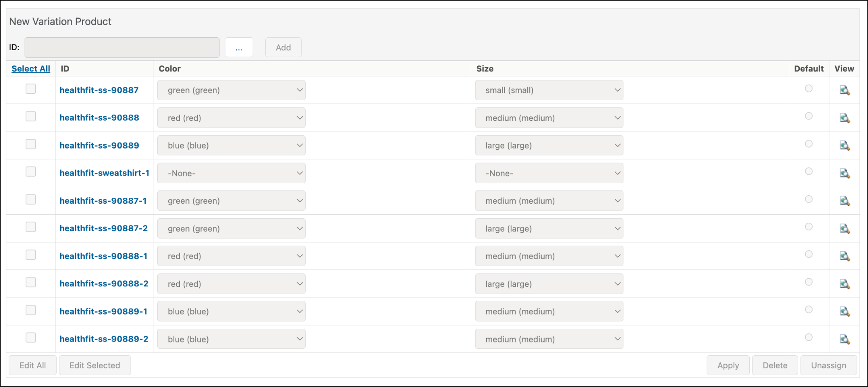Click the Apply button
Viewport: 868px width, 387px height.
(x=728, y=365)
